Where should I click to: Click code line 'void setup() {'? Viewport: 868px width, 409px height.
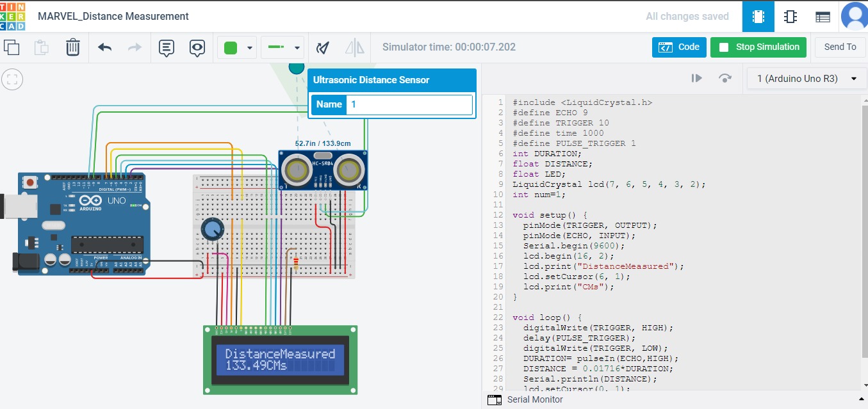click(x=550, y=215)
